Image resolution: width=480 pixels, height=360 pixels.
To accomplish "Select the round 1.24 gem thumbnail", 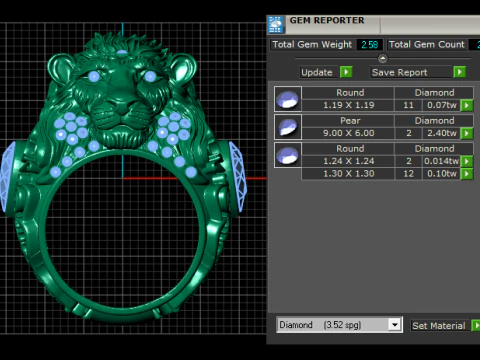I will (288, 155).
